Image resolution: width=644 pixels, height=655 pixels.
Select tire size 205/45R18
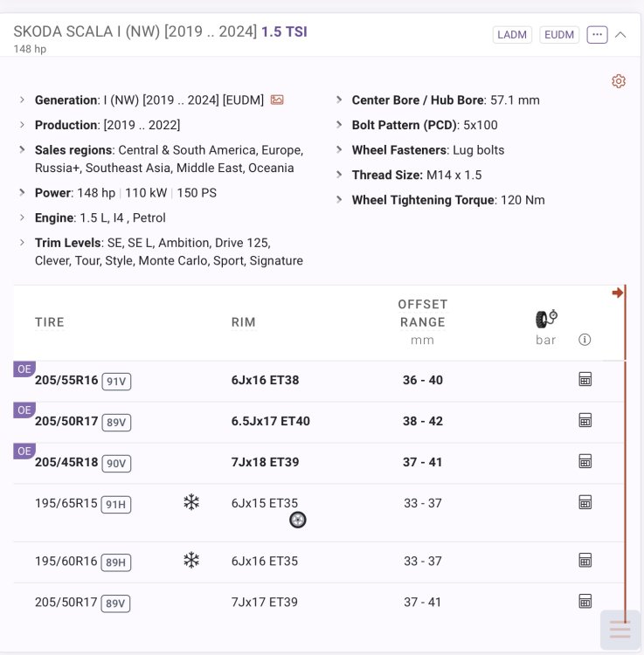(66, 462)
